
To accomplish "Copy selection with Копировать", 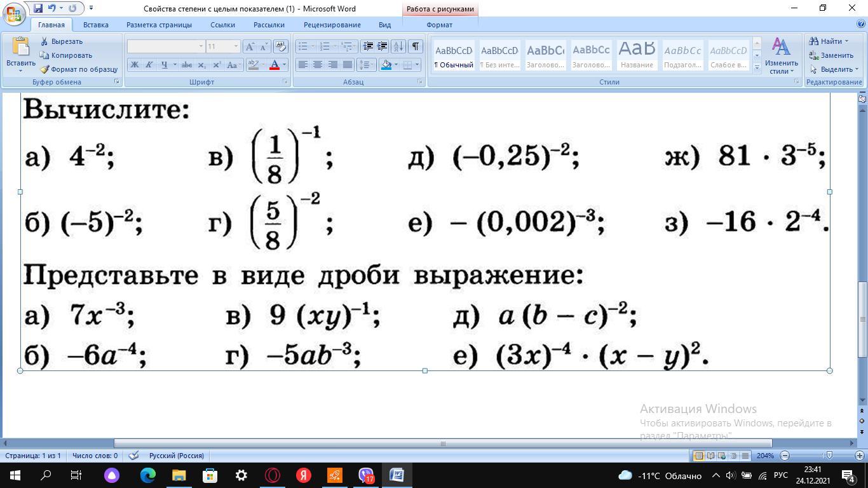I will [x=66, y=55].
